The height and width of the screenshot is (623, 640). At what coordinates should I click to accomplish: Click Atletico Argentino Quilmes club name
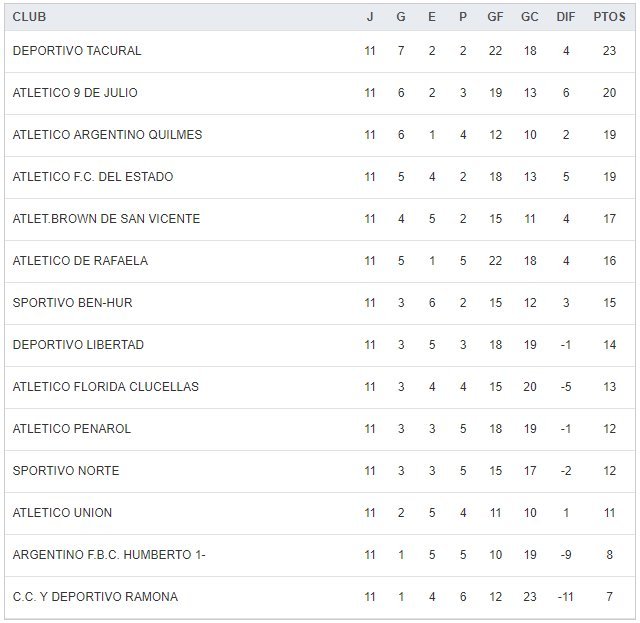tap(107, 135)
